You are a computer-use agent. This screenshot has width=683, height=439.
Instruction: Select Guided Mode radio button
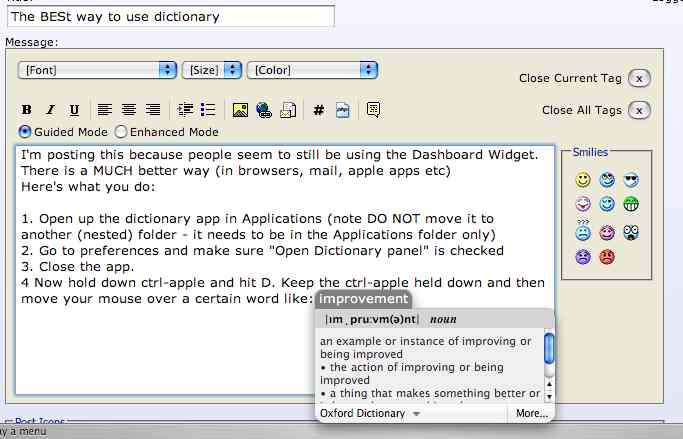pyautogui.click(x=25, y=132)
